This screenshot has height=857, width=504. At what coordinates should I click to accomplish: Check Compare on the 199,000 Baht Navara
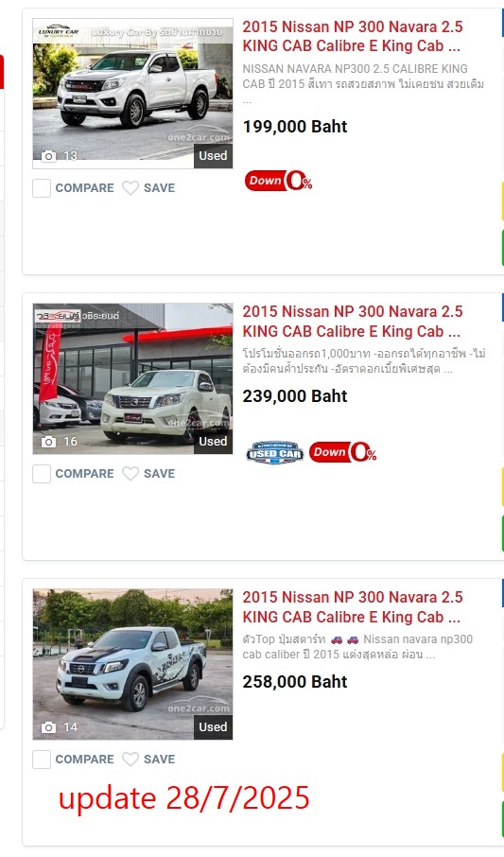42,188
